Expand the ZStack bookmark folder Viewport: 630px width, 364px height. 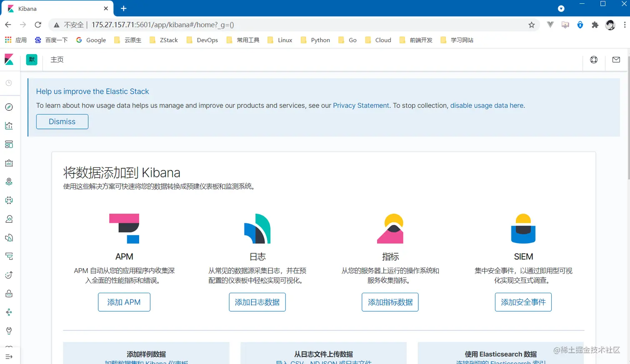164,40
